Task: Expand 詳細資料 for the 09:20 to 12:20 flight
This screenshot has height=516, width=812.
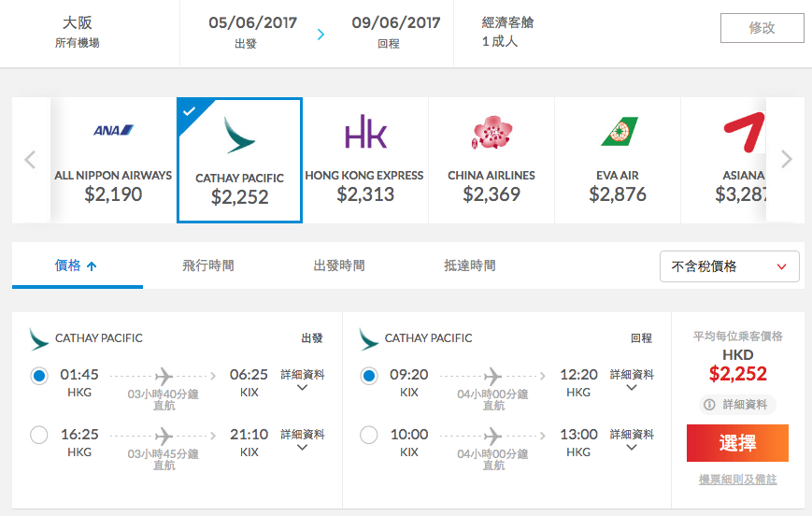Action: pyautogui.click(x=632, y=380)
